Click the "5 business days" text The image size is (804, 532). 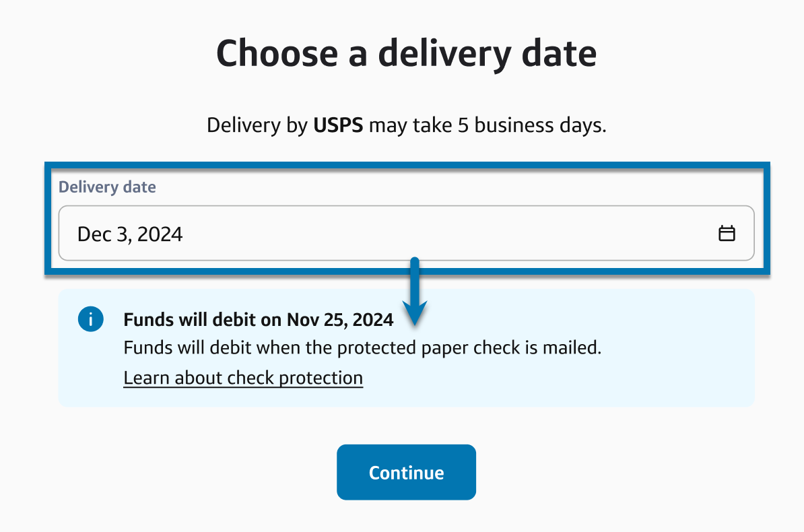[x=532, y=126]
